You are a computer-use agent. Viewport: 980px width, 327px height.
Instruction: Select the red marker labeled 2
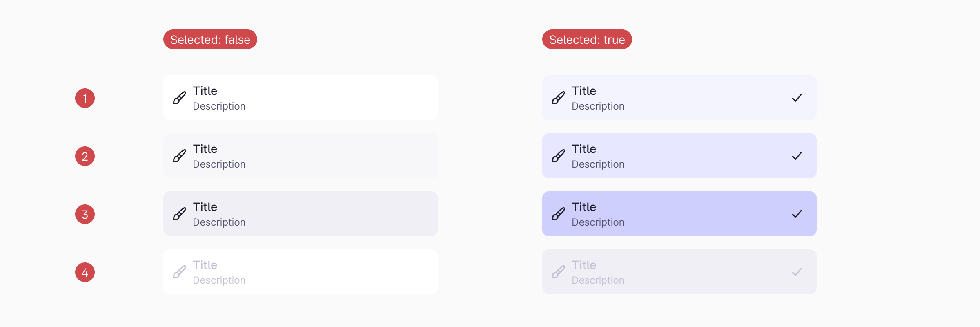point(85,156)
